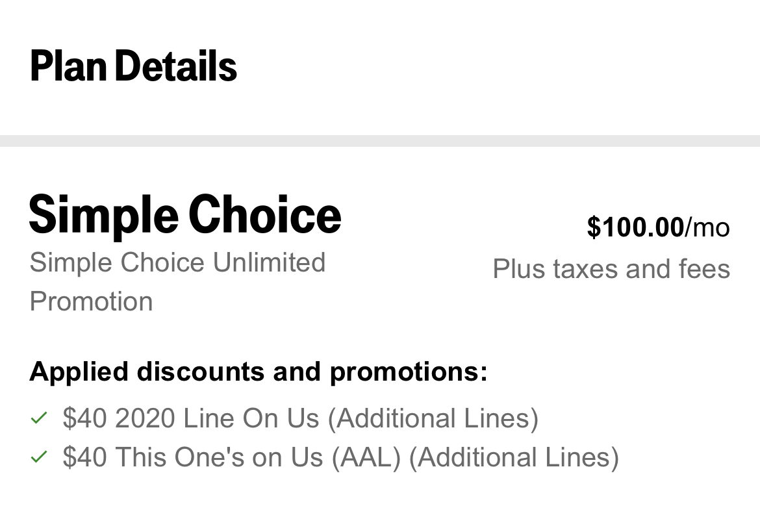Click the bold $100.00 price amount
Image resolution: width=760 pixels, height=532 pixels.
[635, 227]
